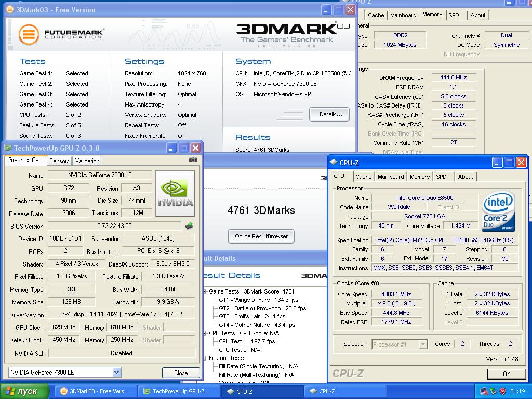
Task: Click the OK button in CPU-Z
Action: [x=507, y=374]
